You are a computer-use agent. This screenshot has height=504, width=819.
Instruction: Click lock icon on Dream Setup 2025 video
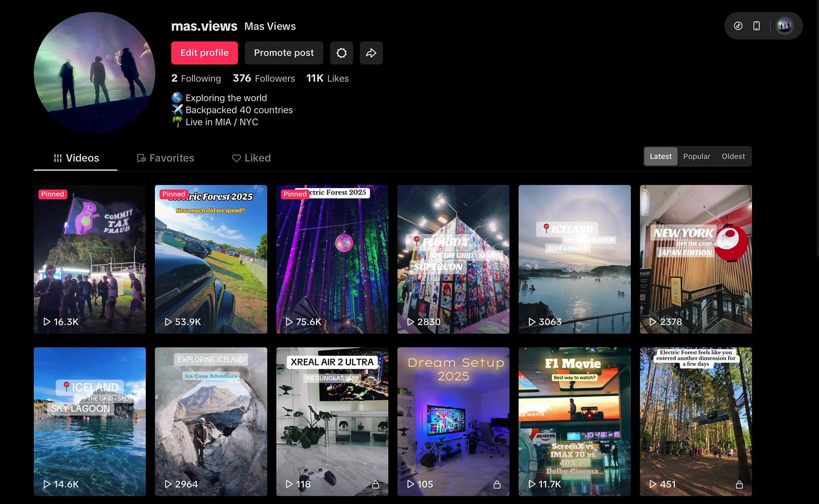coord(497,484)
